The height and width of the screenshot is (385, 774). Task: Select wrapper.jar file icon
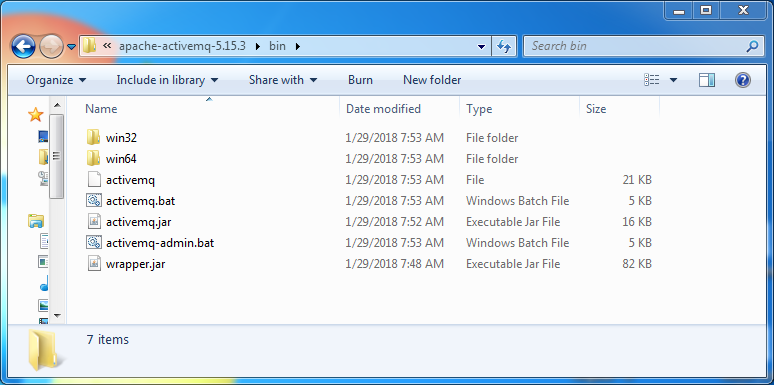click(94, 264)
